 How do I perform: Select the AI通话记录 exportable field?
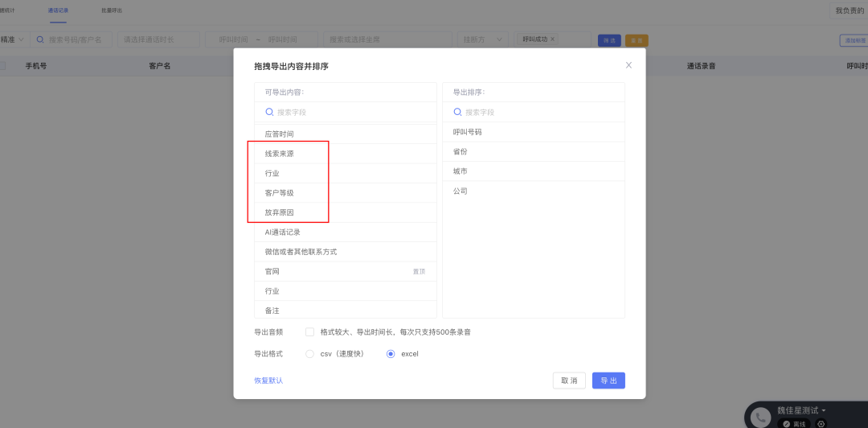click(346, 233)
